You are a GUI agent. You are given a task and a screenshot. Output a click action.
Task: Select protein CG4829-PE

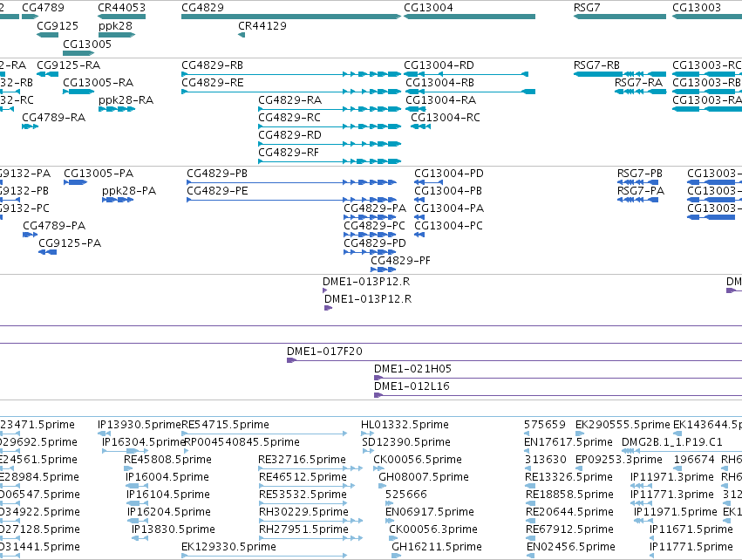tap(217, 191)
